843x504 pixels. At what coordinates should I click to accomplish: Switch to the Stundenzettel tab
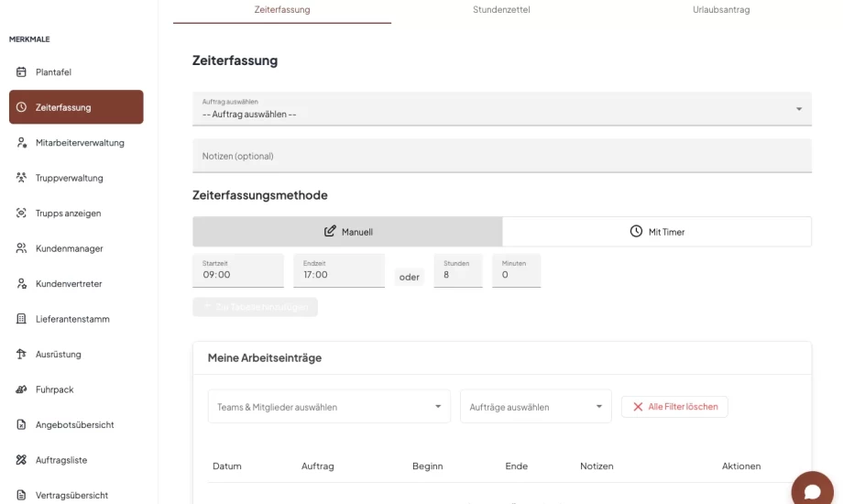pos(501,10)
